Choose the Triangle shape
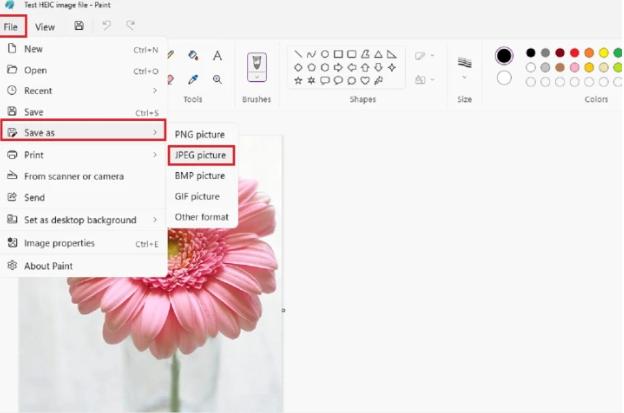624x413 pixels. click(378, 54)
